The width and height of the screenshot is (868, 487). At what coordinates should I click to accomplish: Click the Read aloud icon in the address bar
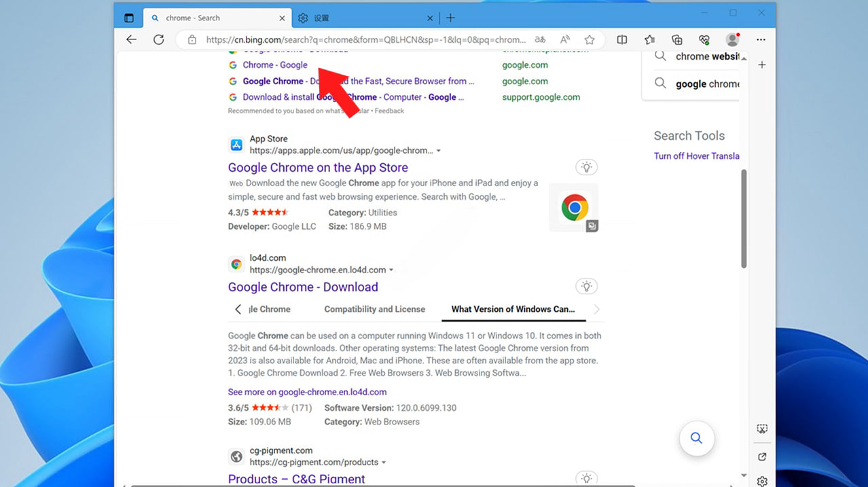pyautogui.click(x=564, y=39)
